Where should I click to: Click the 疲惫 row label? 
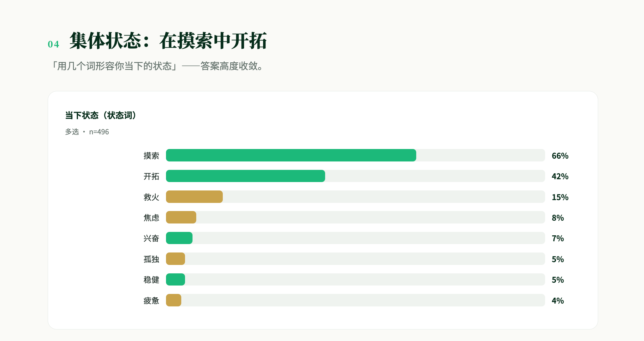[x=151, y=300]
